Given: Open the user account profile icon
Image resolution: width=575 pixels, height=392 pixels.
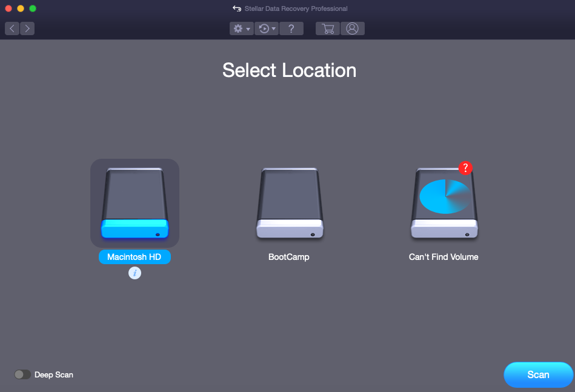Looking at the screenshot, I should coord(353,28).
